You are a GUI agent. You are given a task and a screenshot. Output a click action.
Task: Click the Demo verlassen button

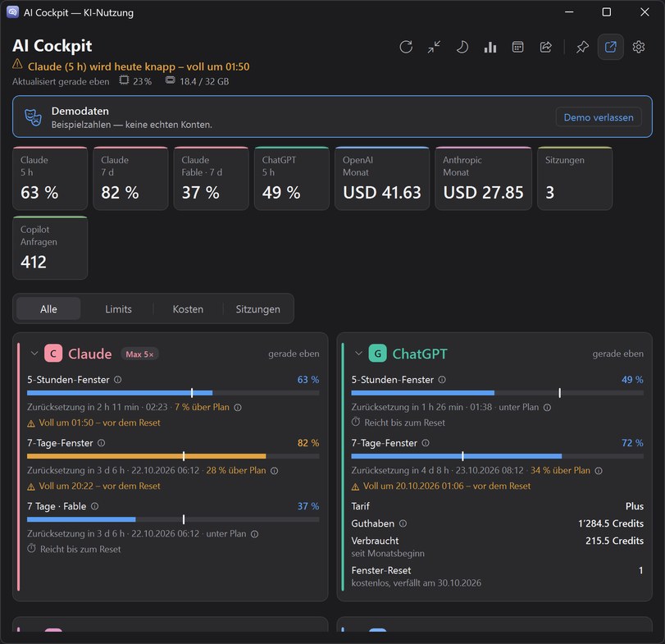pos(599,117)
